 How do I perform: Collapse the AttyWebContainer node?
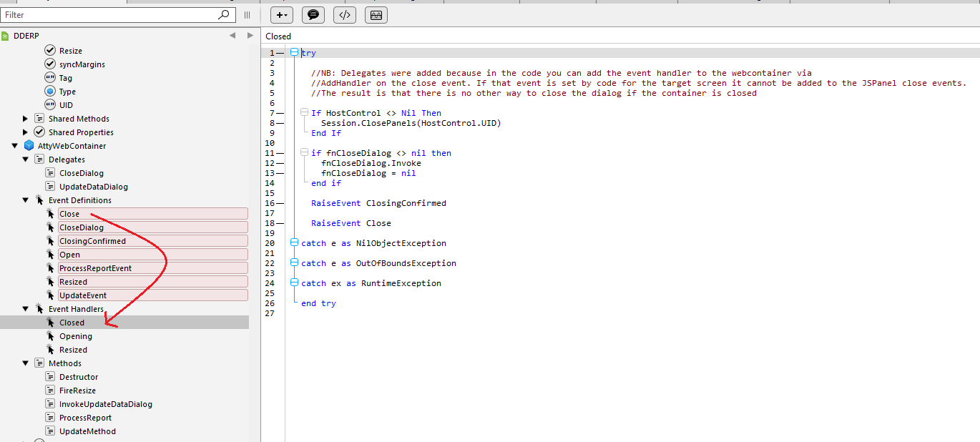tap(15, 146)
